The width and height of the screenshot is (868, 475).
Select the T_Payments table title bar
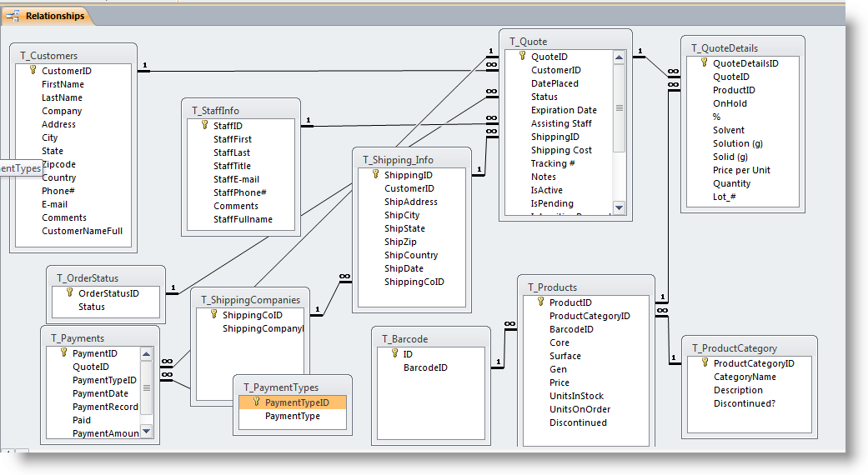[x=100, y=337]
